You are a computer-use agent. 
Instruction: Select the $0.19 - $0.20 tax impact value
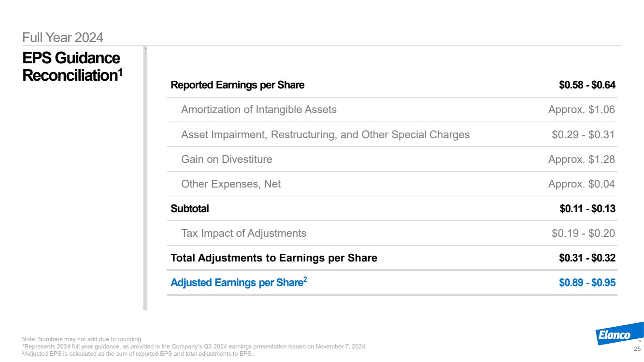click(583, 233)
